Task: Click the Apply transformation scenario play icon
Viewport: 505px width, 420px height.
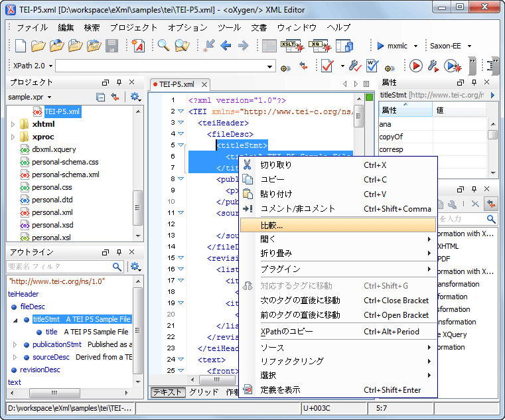Action: coord(416,66)
